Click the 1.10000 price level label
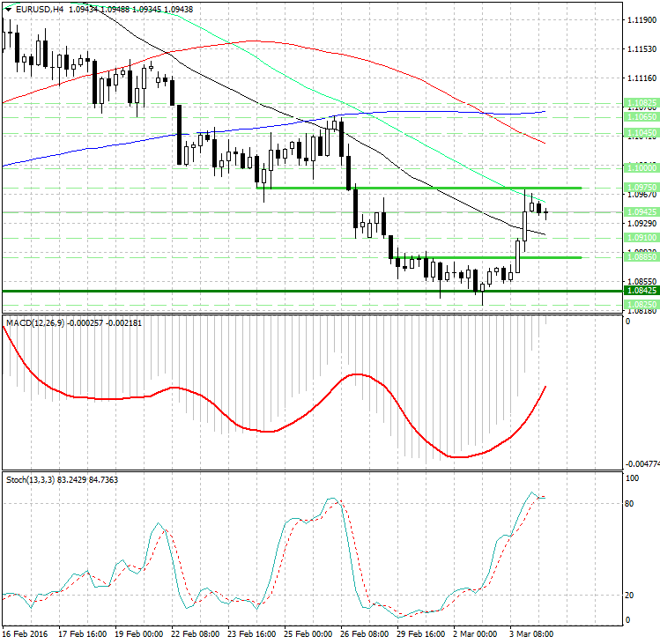This screenshot has width=660, height=644. (639, 167)
